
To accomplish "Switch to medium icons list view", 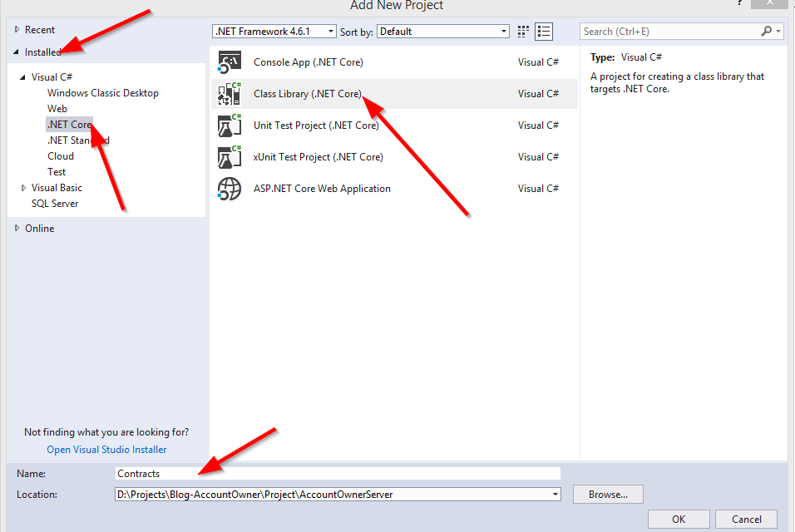I will [x=544, y=32].
